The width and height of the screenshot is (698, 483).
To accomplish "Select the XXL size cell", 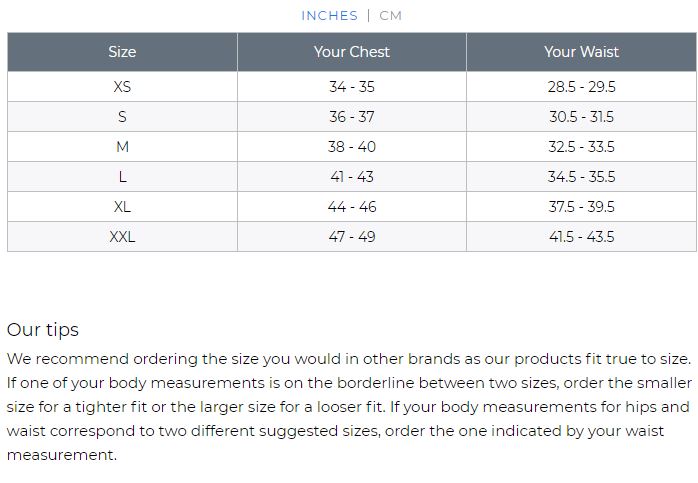I will coord(122,236).
